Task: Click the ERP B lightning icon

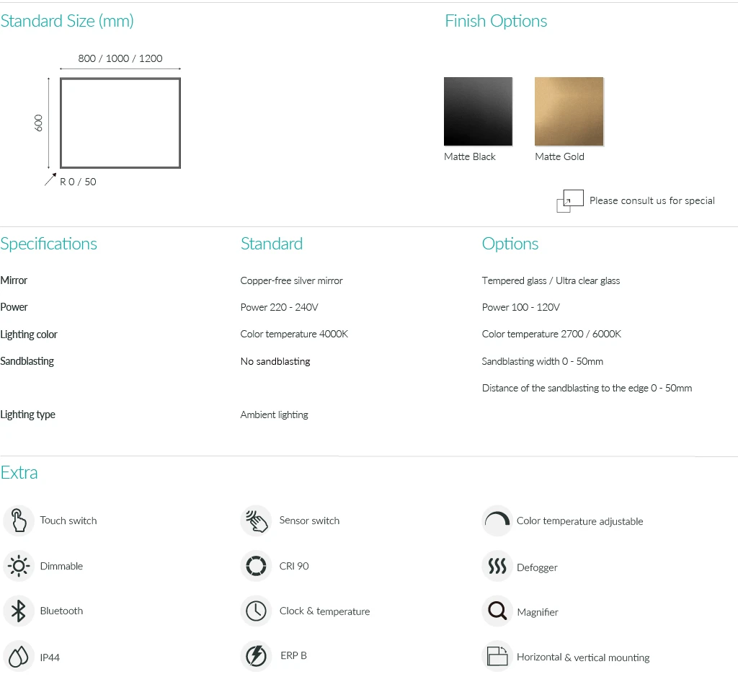Action: pyautogui.click(x=256, y=656)
